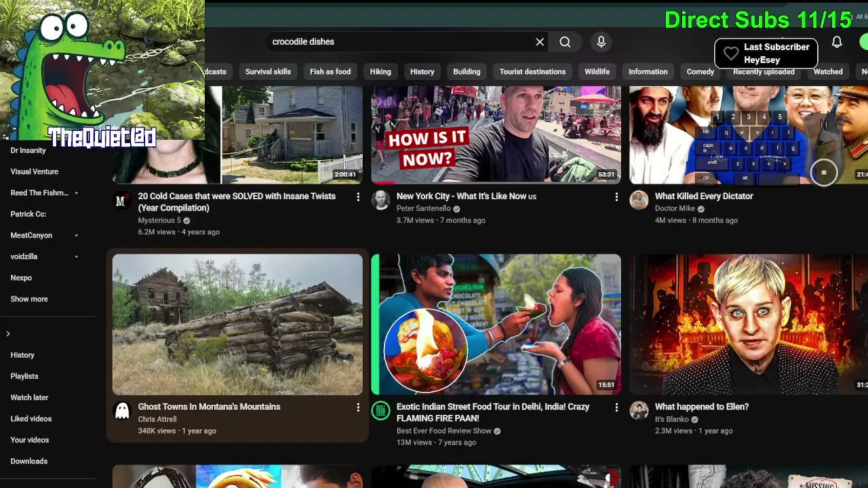Clear the search box with the X icon

(540, 42)
